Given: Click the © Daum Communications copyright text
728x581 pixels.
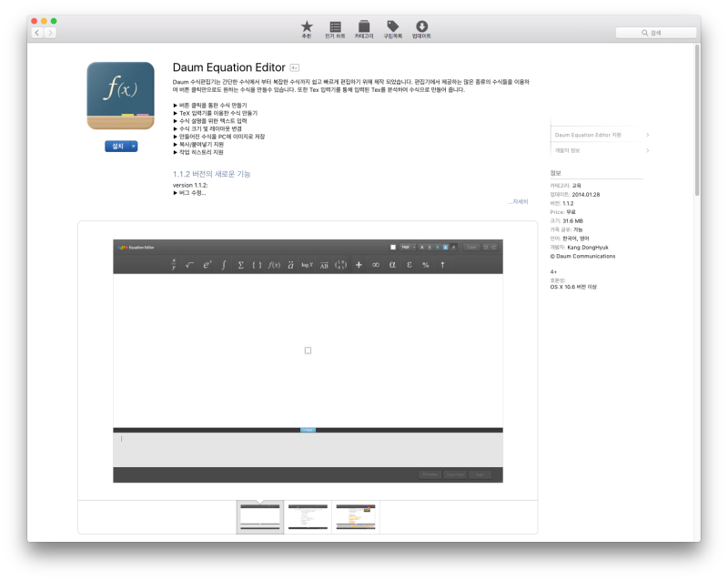Looking at the screenshot, I should (582, 257).
